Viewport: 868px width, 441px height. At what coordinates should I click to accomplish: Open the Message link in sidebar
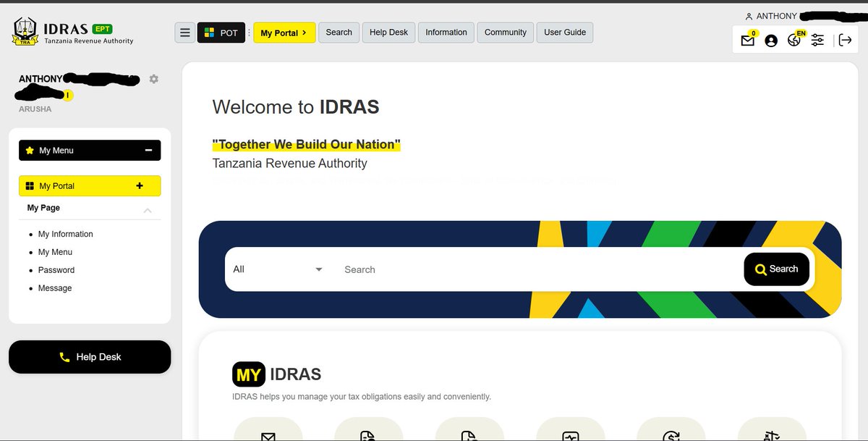(x=55, y=288)
